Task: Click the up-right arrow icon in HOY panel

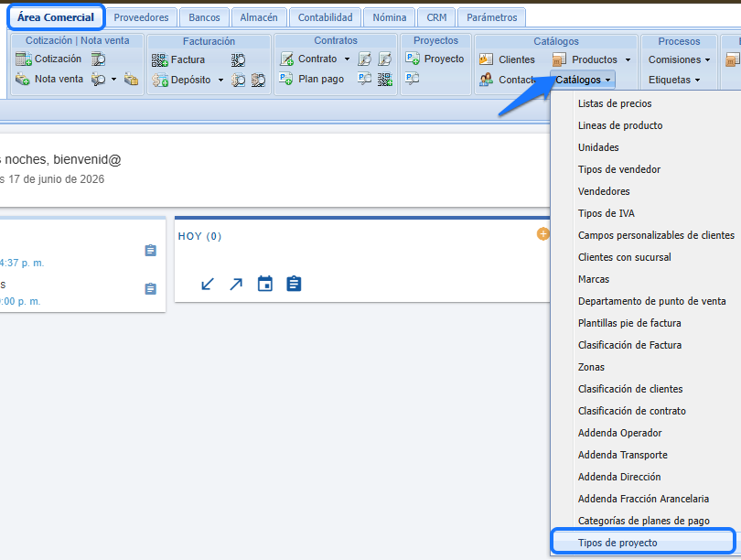Action: coord(236,284)
